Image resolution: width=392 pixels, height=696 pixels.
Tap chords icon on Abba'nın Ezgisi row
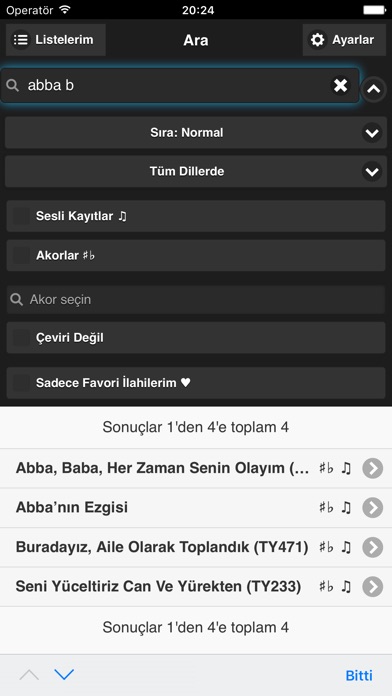(326, 507)
